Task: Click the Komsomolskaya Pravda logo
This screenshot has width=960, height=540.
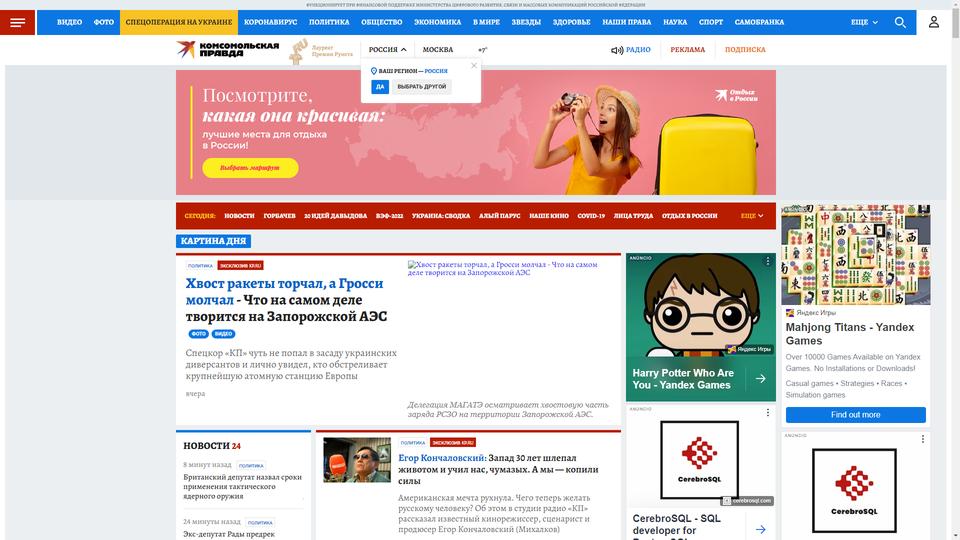Action: (x=227, y=50)
